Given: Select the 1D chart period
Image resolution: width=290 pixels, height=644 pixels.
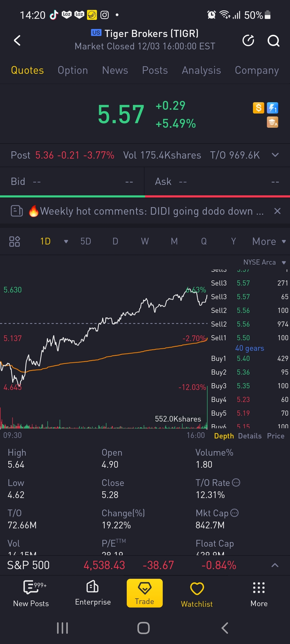Looking at the screenshot, I should 45,241.
